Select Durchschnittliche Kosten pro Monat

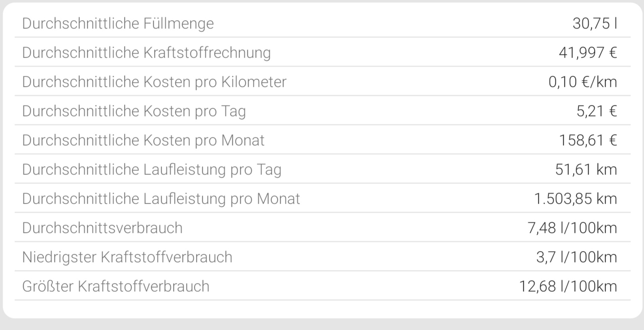coord(144,140)
